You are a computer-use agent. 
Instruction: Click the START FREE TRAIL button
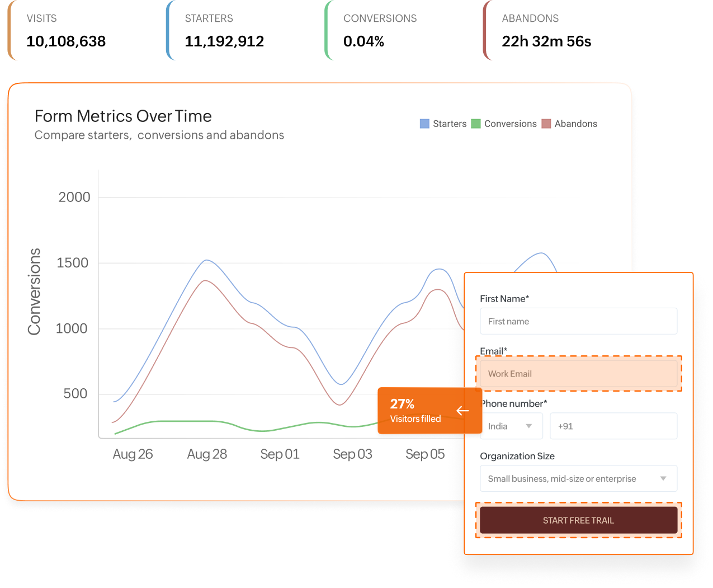click(x=578, y=520)
